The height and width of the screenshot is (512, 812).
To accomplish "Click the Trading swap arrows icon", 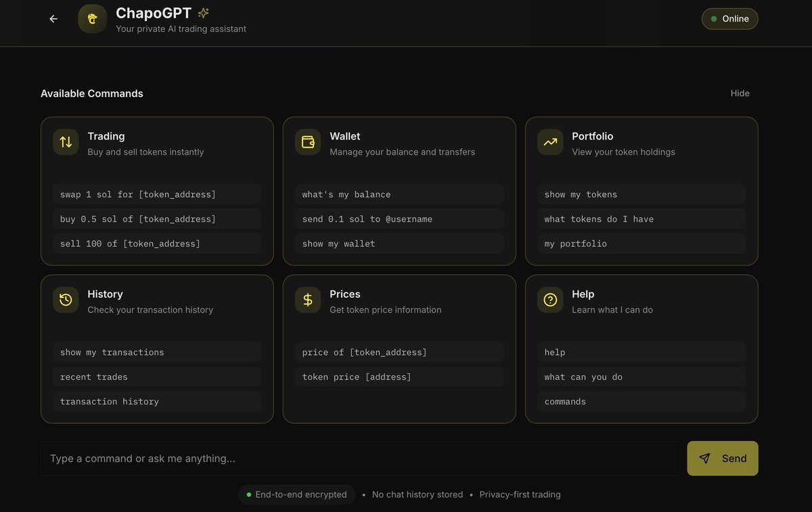I will pos(66,142).
